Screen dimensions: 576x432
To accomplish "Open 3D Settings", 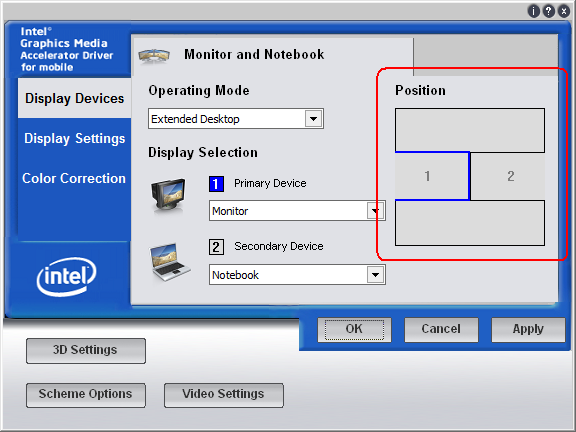I will tap(86, 350).
